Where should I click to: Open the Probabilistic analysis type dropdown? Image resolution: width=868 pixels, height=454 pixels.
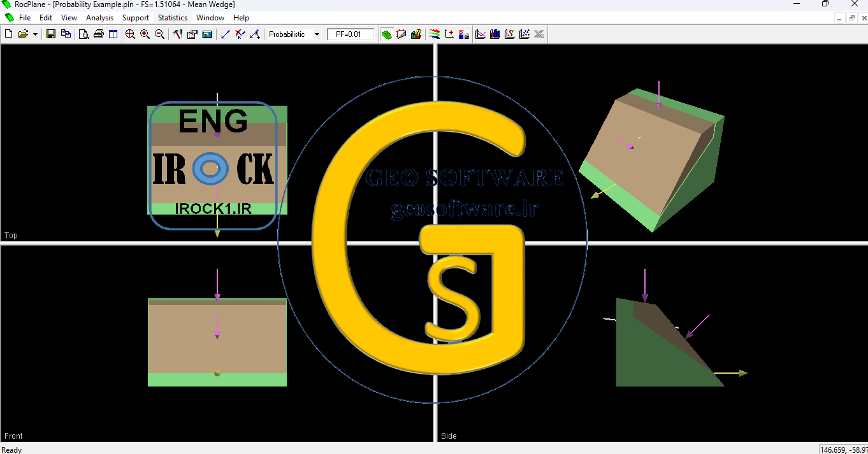click(294, 34)
